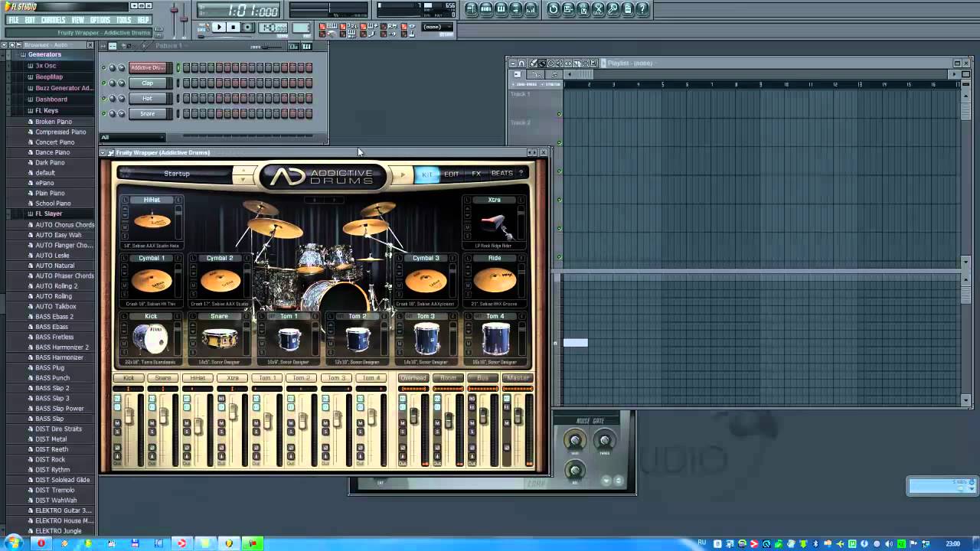Click the Kick mixer volume fader
The width and height of the screenshot is (980, 551).
point(129,416)
